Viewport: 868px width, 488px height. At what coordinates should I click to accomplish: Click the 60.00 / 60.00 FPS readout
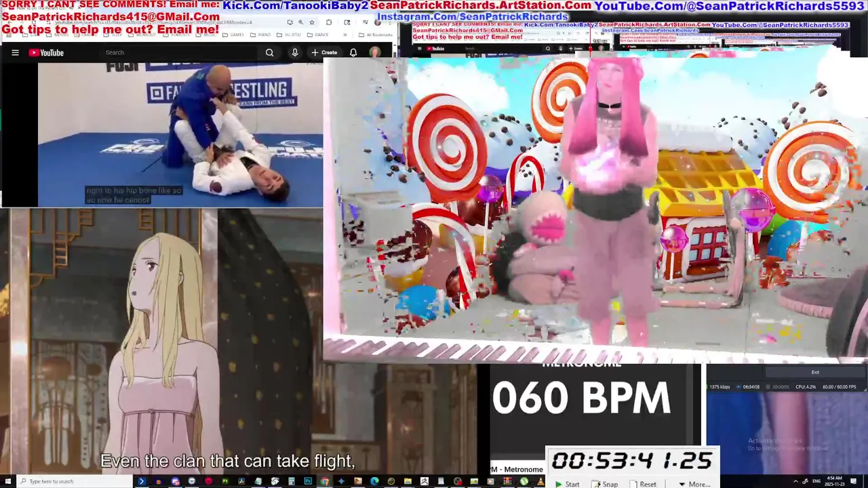[x=840, y=387]
